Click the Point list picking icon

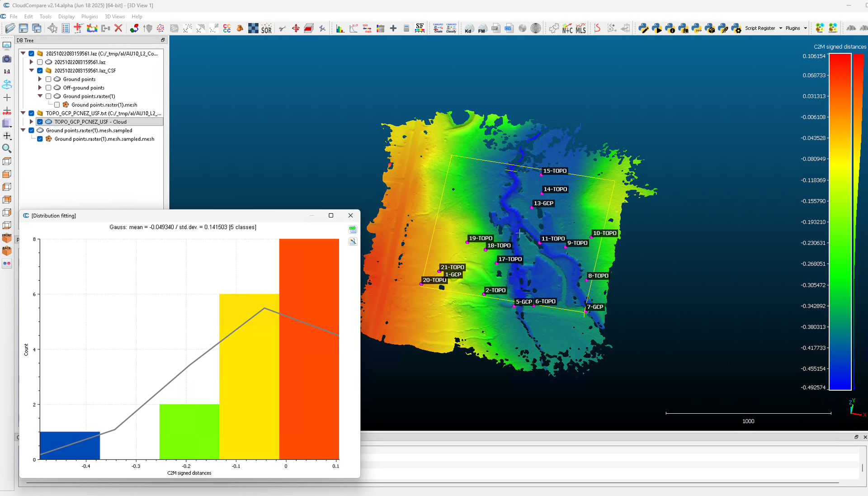click(x=66, y=28)
